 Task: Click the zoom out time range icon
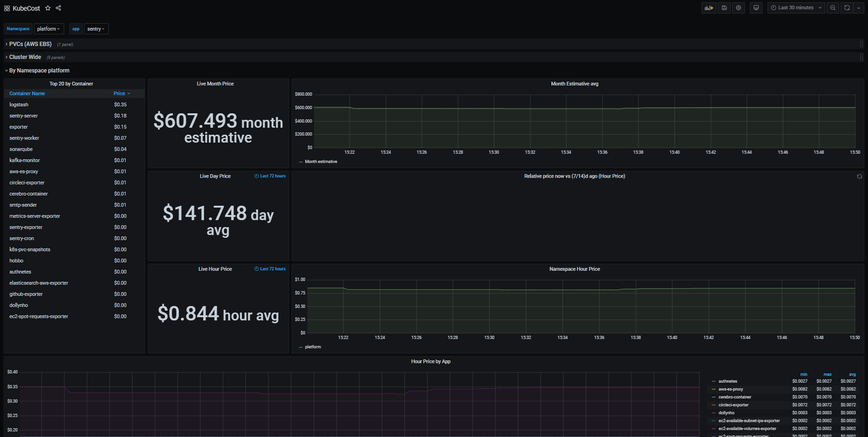pos(833,8)
